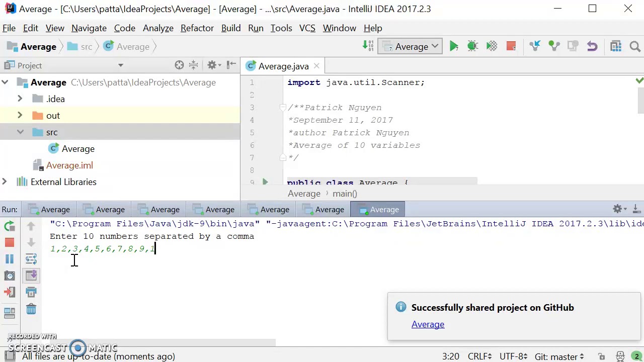Click the Exit icon in the Run panel

click(10, 292)
